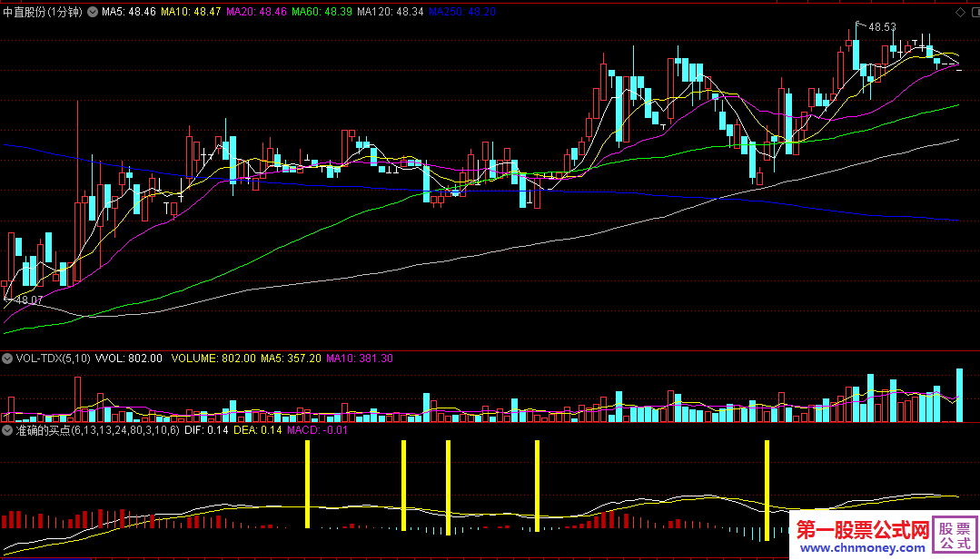Select the volume MA10: 381.30 value

point(360,359)
